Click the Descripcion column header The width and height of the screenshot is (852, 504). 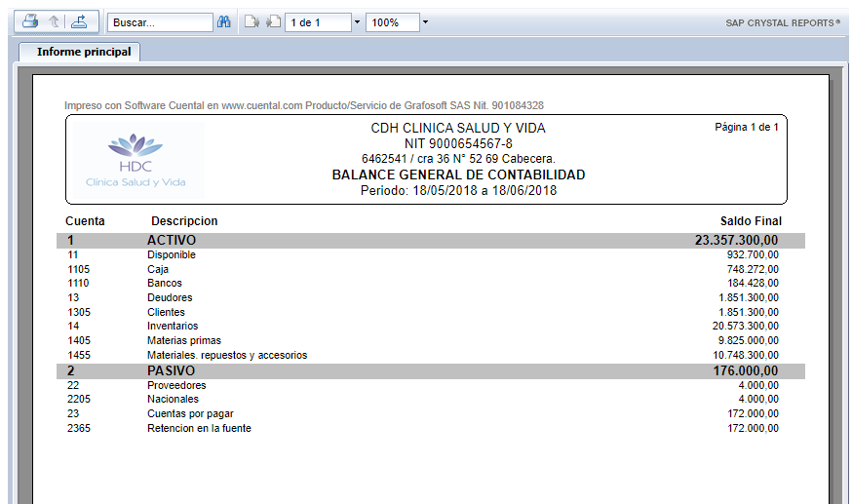pyautogui.click(x=184, y=221)
